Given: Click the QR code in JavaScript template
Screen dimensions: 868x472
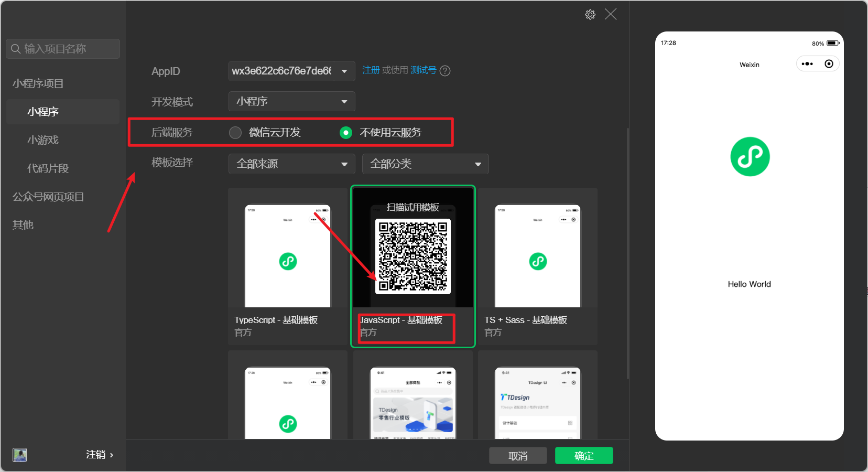Looking at the screenshot, I should [x=413, y=256].
